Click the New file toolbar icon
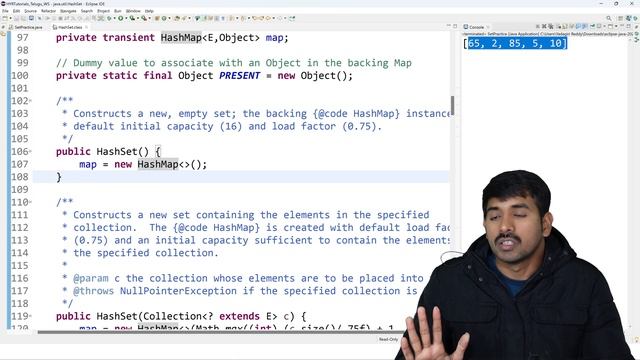 4,18
